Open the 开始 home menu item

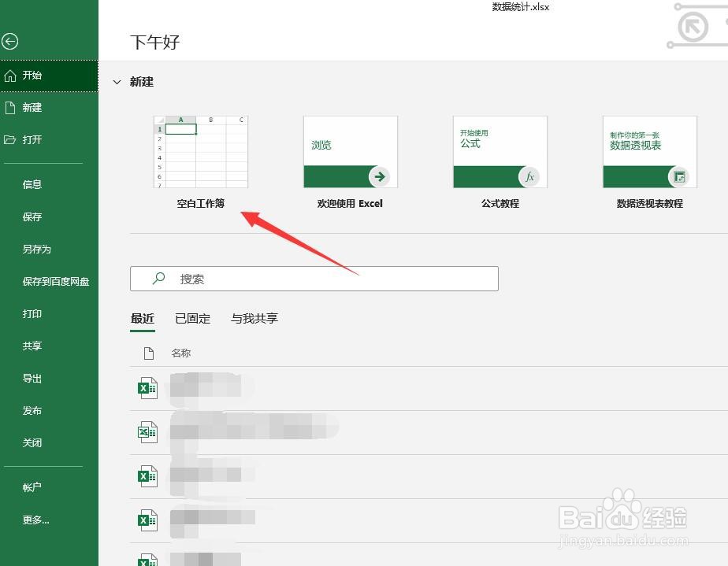(x=49, y=76)
